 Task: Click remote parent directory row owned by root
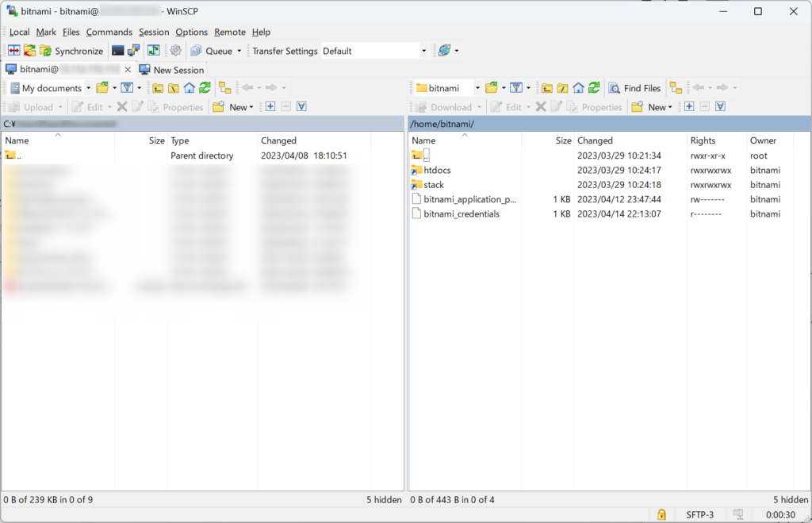[x=601, y=156]
